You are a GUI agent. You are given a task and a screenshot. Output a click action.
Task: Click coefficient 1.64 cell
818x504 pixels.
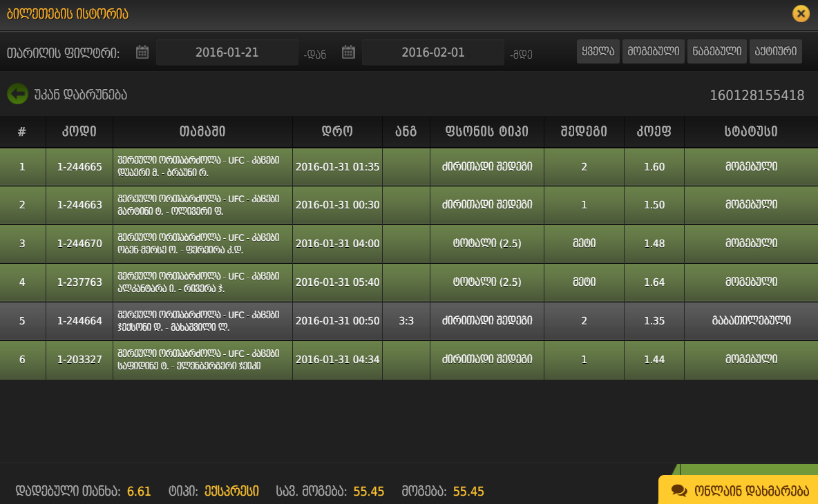pos(654,282)
